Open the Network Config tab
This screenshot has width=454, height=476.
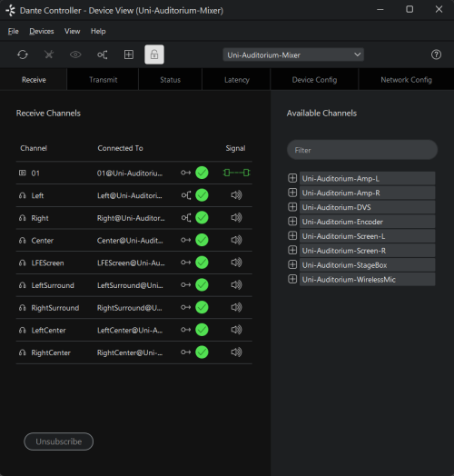point(406,80)
